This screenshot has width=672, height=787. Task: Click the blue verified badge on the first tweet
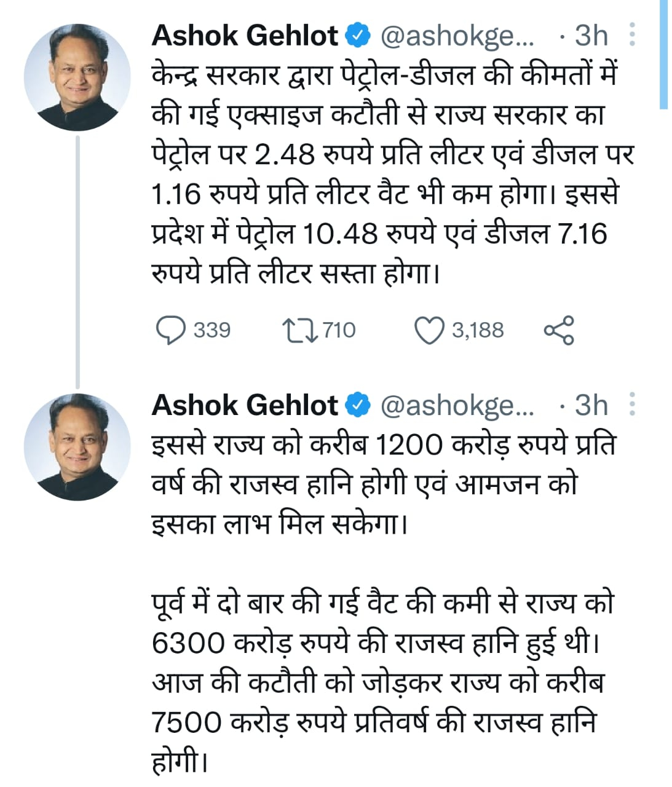(x=358, y=36)
